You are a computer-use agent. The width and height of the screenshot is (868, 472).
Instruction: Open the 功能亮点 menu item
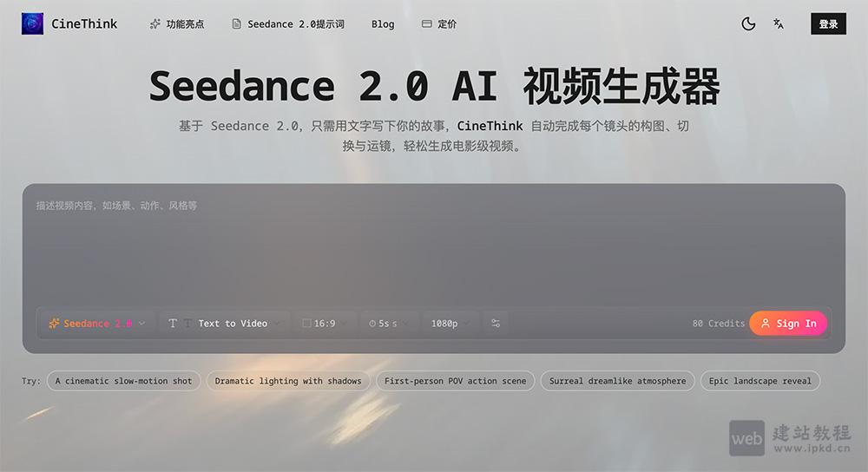pyautogui.click(x=177, y=24)
